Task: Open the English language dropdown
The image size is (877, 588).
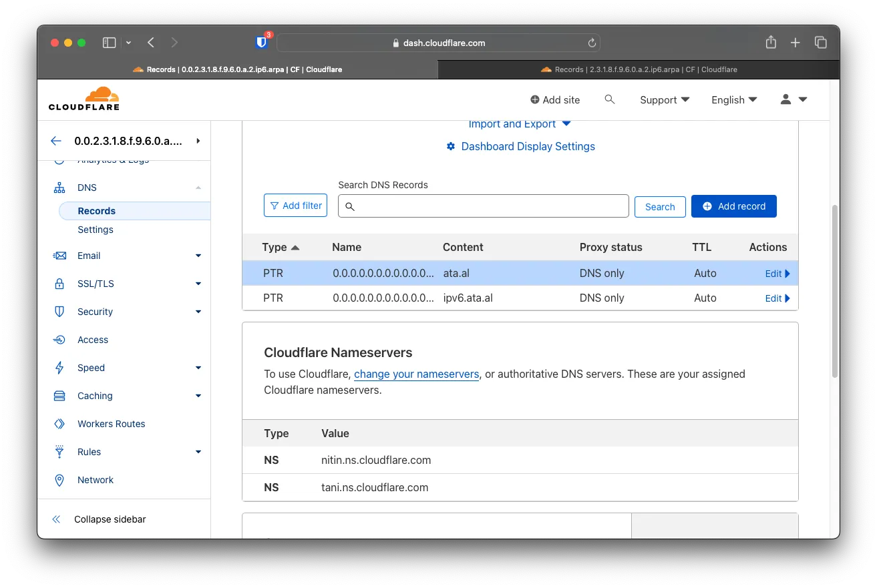Action: click(734, 99)
